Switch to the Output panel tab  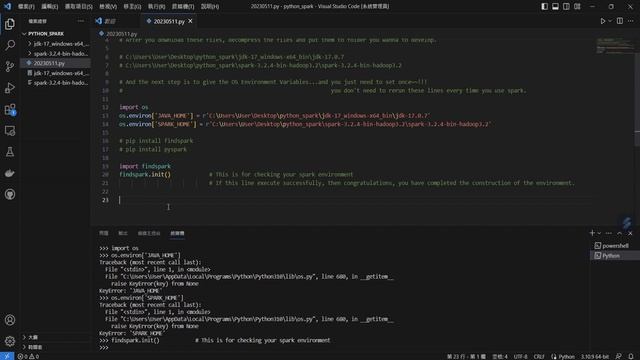click(x=123, y=233)
